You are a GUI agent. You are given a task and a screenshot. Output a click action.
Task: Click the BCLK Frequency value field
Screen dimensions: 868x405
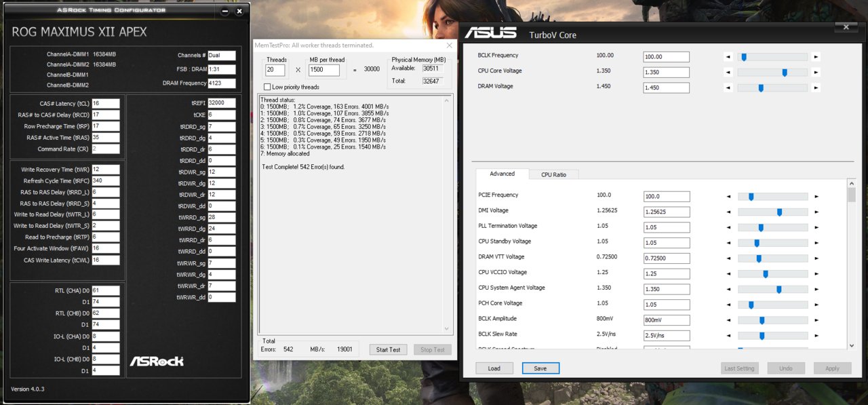click(x=666, y=57)
